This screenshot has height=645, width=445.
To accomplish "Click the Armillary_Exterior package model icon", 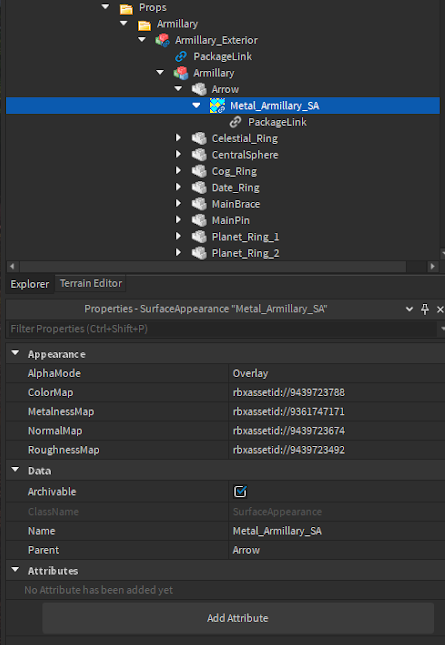I will pos(162,40).
